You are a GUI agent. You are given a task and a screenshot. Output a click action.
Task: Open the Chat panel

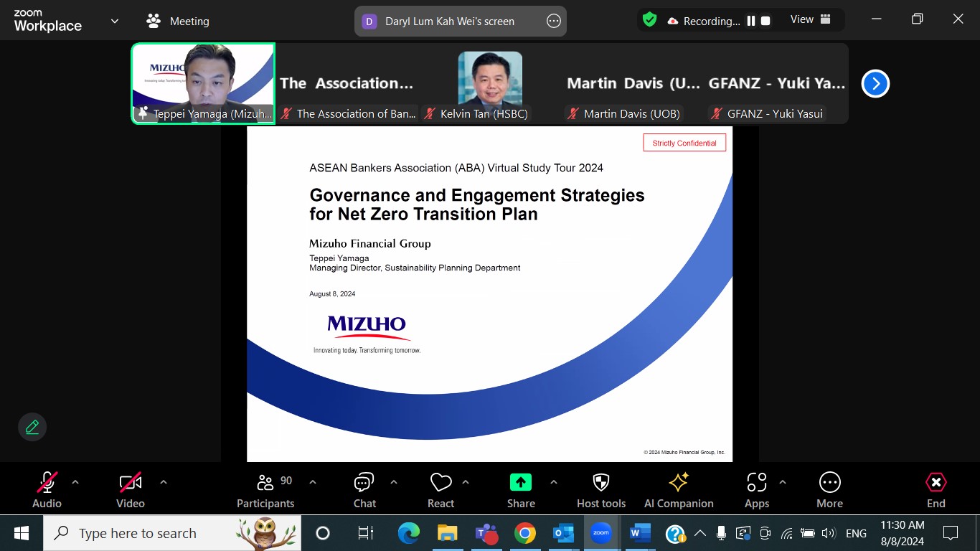pos(364,489)
